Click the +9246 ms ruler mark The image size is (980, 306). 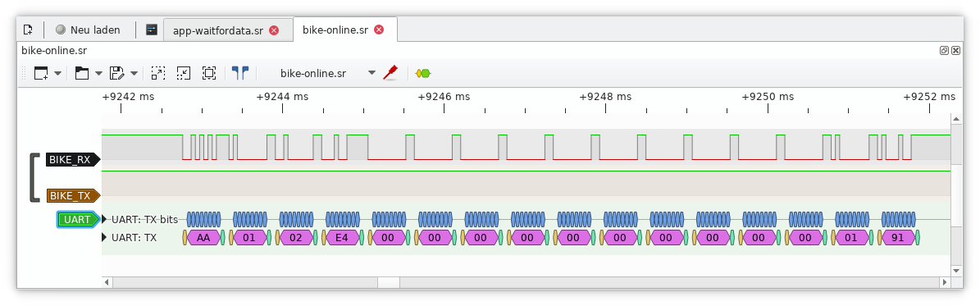pyautogui.click(x=444, y=96)
